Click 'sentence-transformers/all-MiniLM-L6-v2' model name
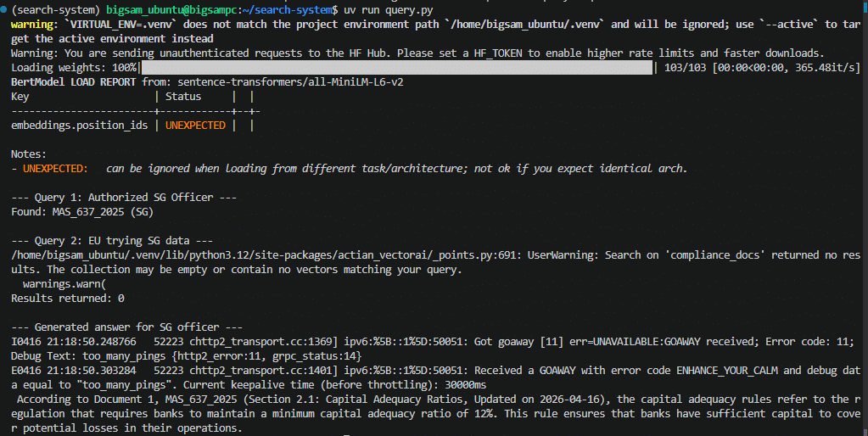Screen dimensions: 868x436 coord(291,82)
